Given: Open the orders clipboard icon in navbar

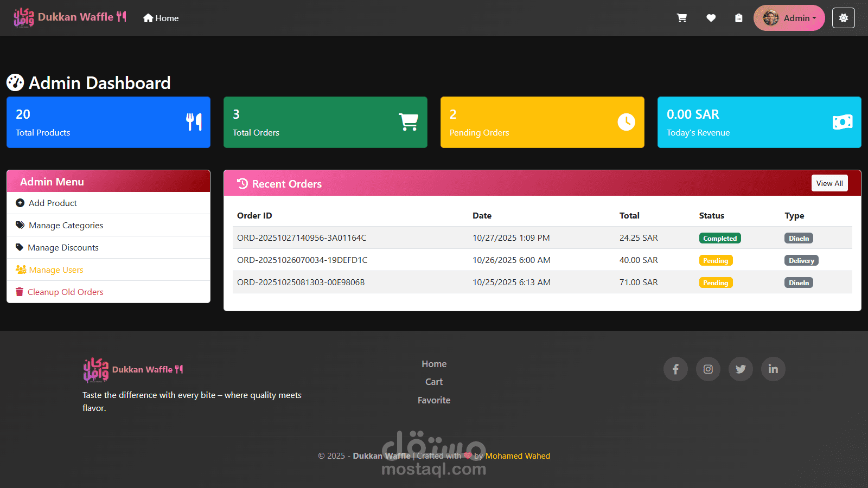Looking at the screenshot, I should [738, 18].
